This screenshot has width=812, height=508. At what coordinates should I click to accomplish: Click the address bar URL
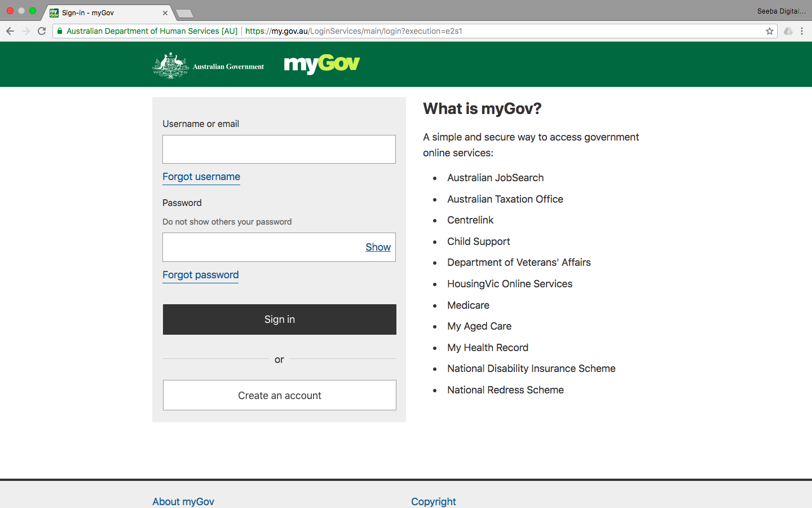(354, 31)
